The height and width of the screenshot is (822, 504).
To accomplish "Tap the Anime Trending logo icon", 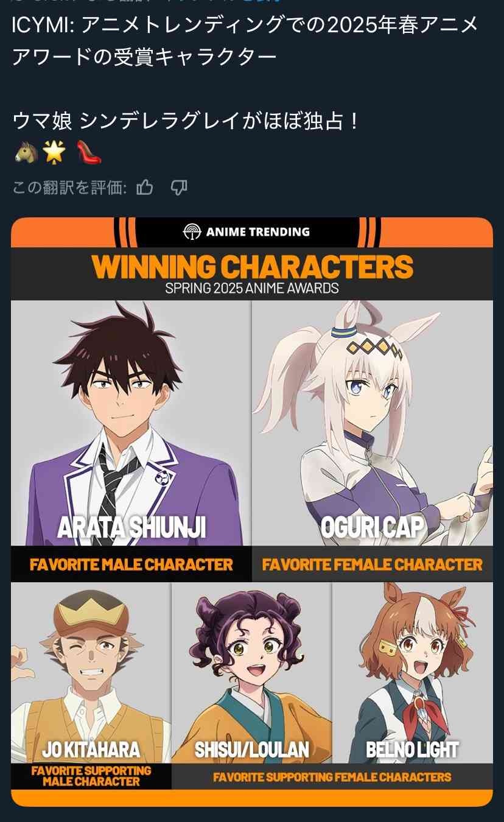I will [x=192, y=232].
